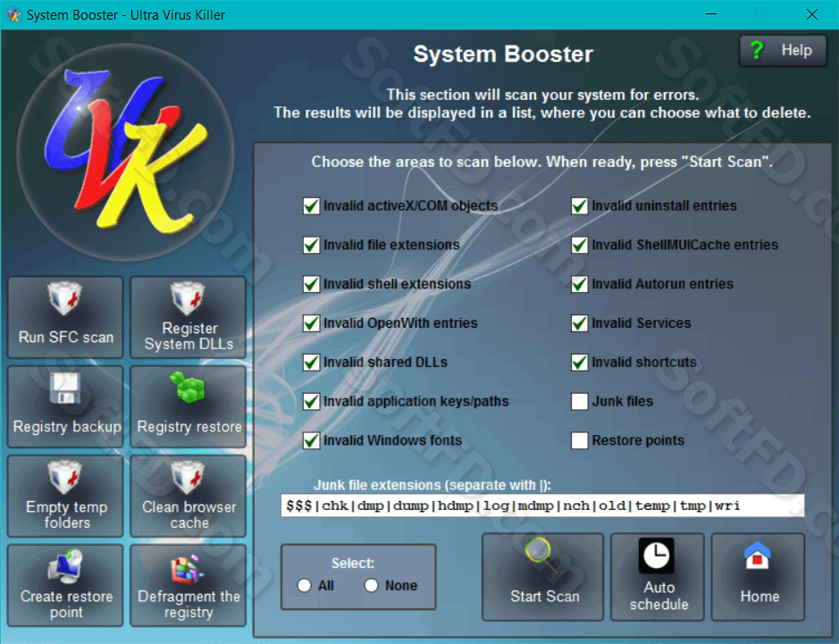This screenshot has width=839, height=644.
Task: Click the Junk file extensions input field
Action: [542, 506]
